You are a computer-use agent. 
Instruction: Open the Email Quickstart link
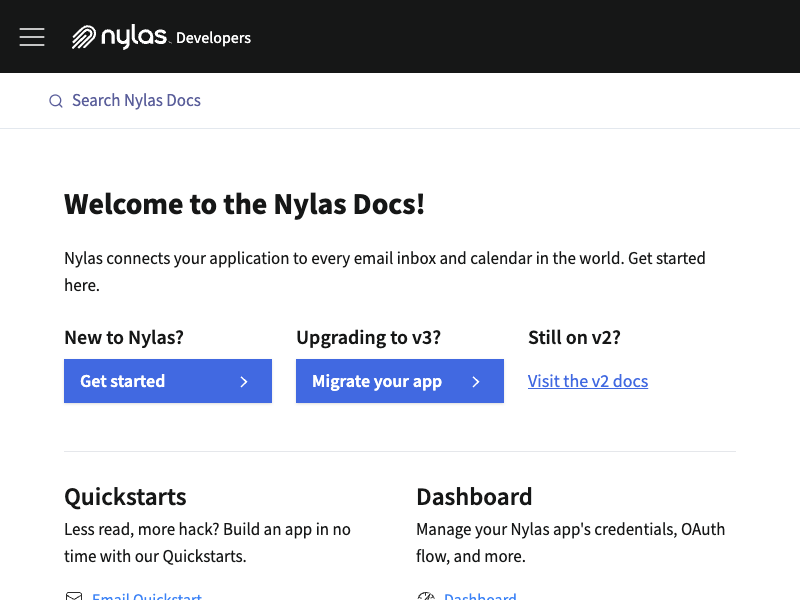point(147,596)
